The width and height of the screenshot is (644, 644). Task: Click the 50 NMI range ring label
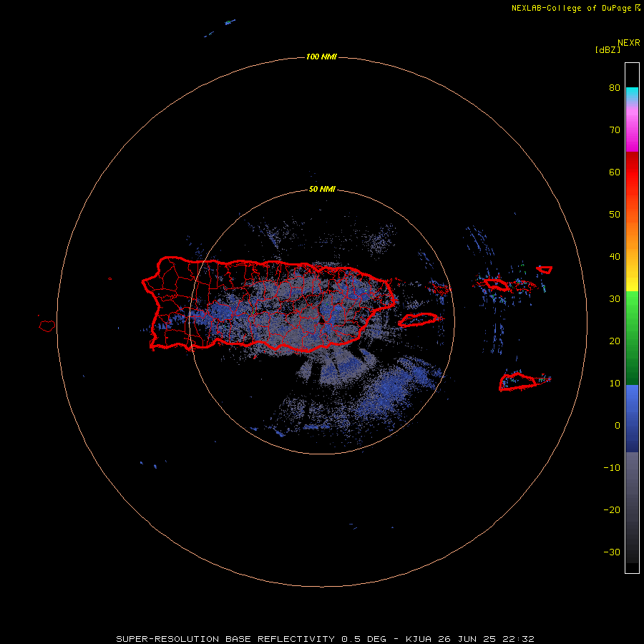pos(322,190)
